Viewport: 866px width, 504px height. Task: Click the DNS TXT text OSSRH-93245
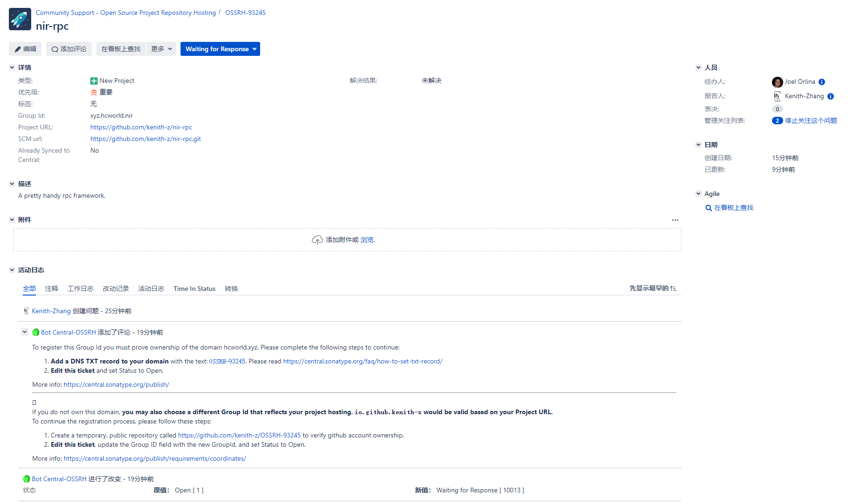(227, 361)
